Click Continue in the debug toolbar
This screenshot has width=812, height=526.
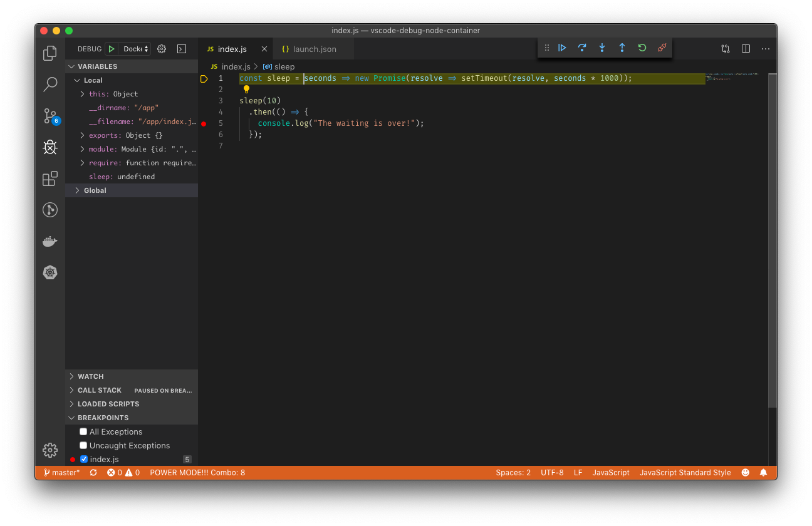[562, 48]
